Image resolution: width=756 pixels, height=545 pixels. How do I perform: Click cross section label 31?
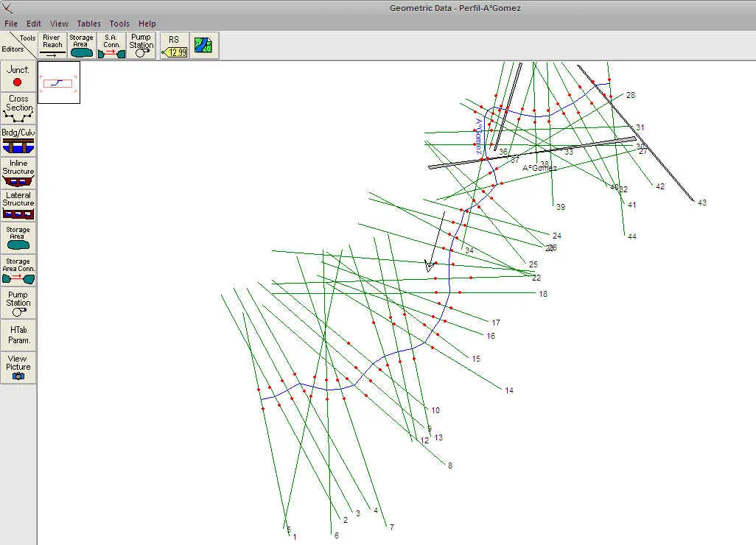(x=640, y=127)
